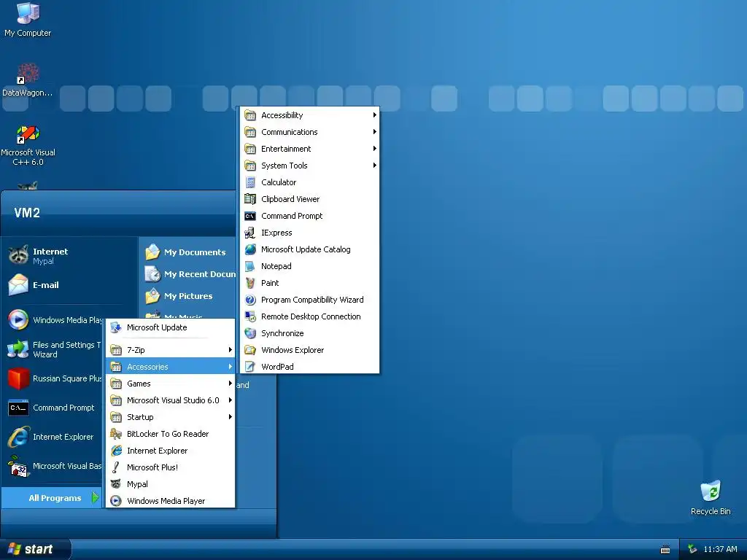Click the Windows start button
This screenshot has width=747, height=560.
click(34, 549)
